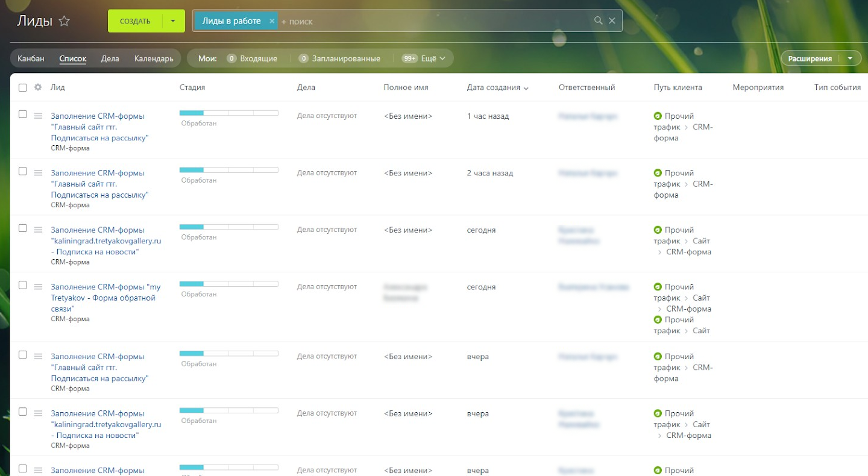Switch to Дела view
Viewport: 868px width, 476px height.
(x=110, y=58)
